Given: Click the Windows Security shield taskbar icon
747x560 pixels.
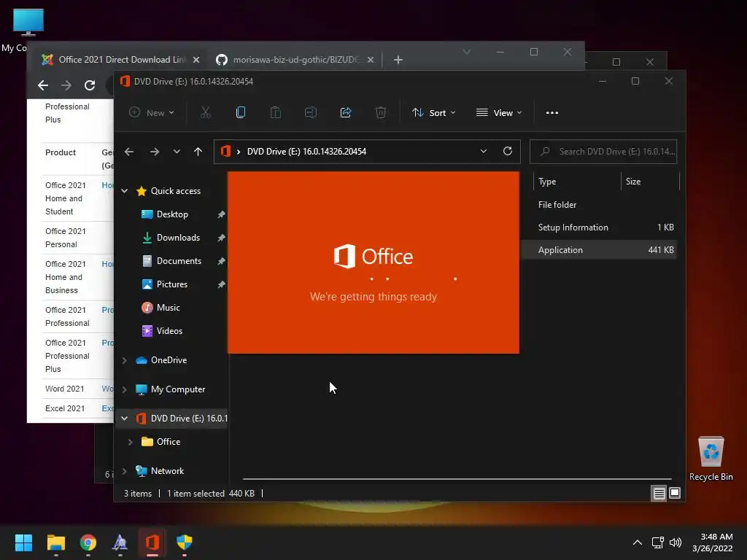Looking at the screenshot, I should click(185, 542).
